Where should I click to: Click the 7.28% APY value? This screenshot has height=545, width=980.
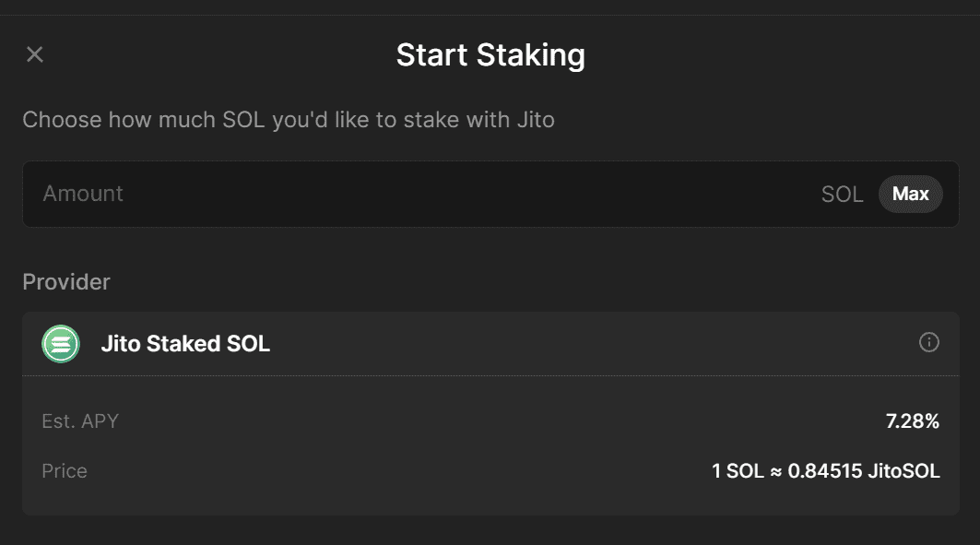(x=912, y=421)
